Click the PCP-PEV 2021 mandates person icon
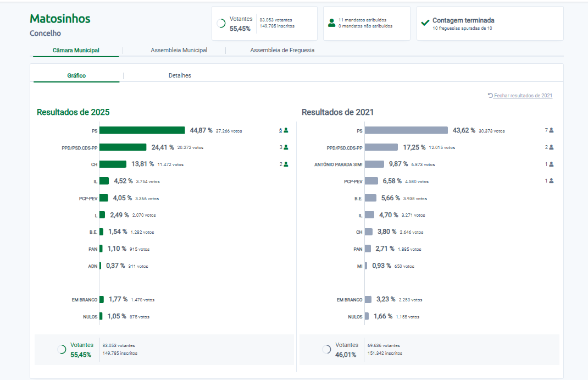Viewport: 588px width, 380px height. [551, 181]
